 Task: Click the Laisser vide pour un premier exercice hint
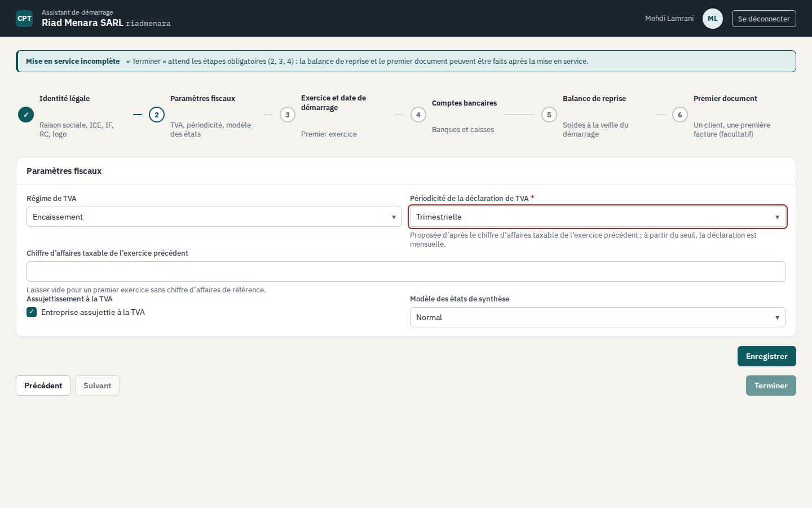pyautogui.click(x=146, y=290)
